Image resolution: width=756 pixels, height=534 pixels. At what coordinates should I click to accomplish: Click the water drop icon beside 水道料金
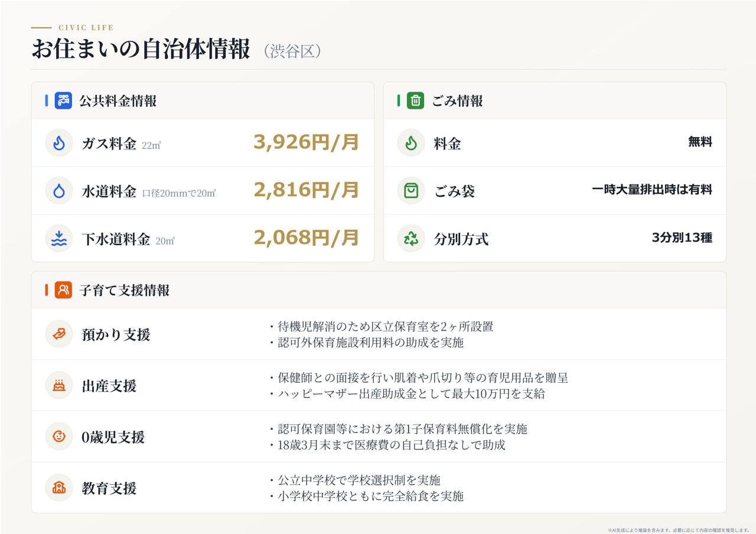[59, 191]
